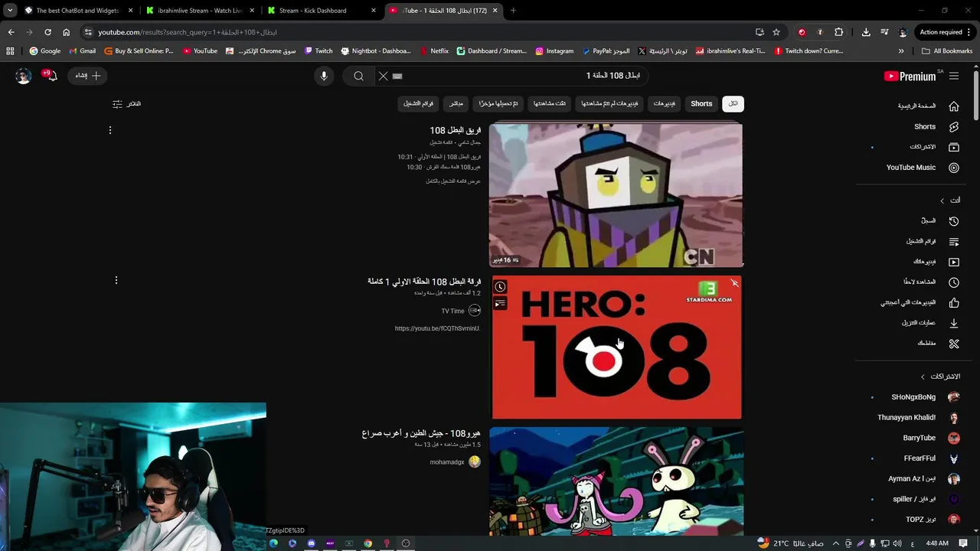Open the YouTube notifications bell
980x551 pixels.
[x=51, y=76]
